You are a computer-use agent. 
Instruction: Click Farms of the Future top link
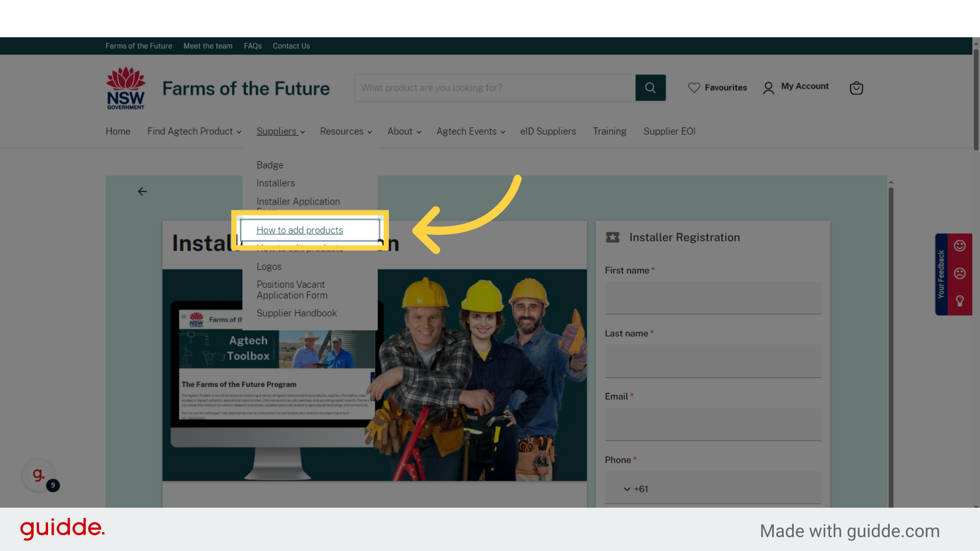pos(139,46)
